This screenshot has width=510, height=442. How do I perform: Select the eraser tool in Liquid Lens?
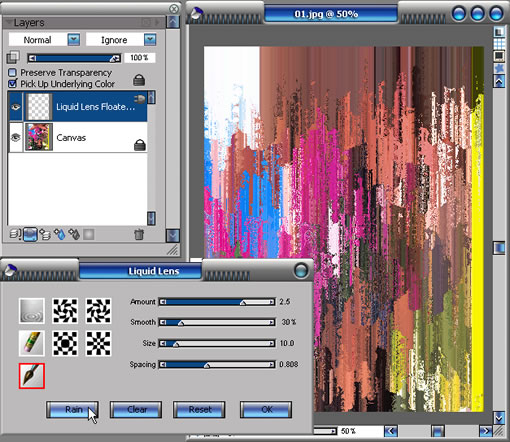pos(32,343)
